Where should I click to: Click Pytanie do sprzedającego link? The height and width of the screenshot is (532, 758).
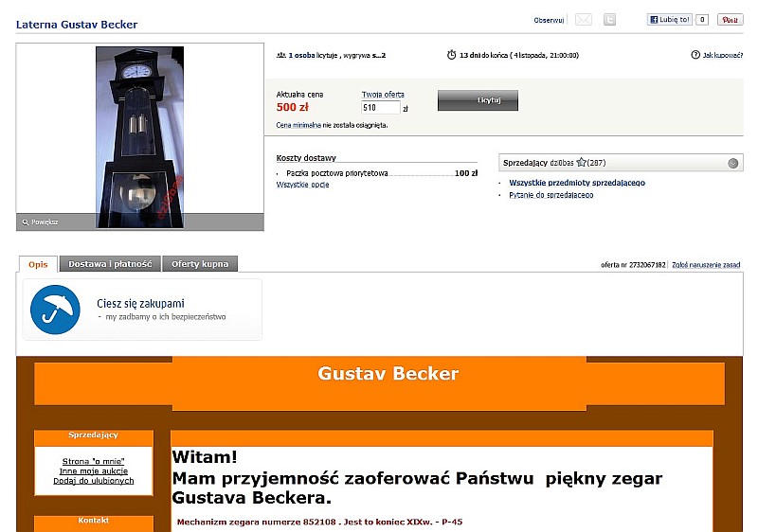click(551, 195)
